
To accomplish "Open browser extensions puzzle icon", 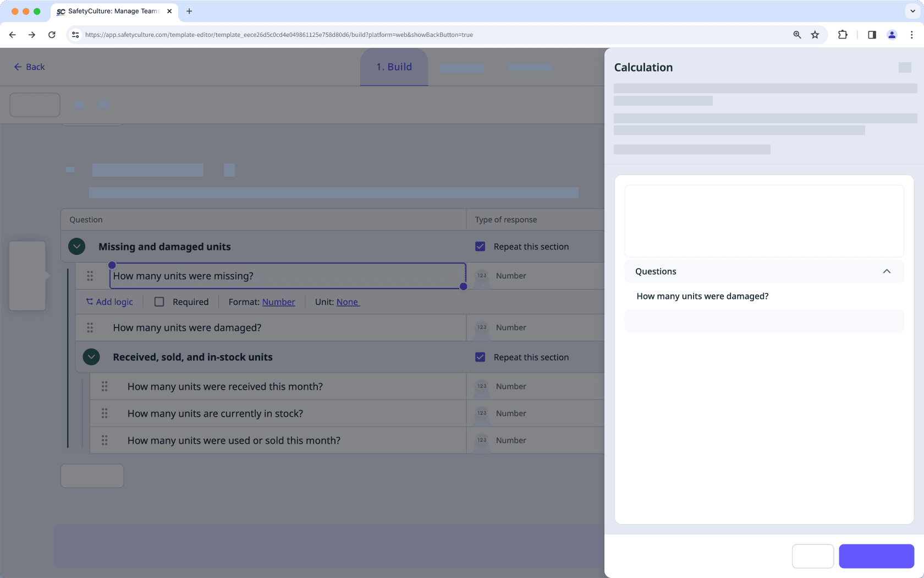I will pos(843,35).
